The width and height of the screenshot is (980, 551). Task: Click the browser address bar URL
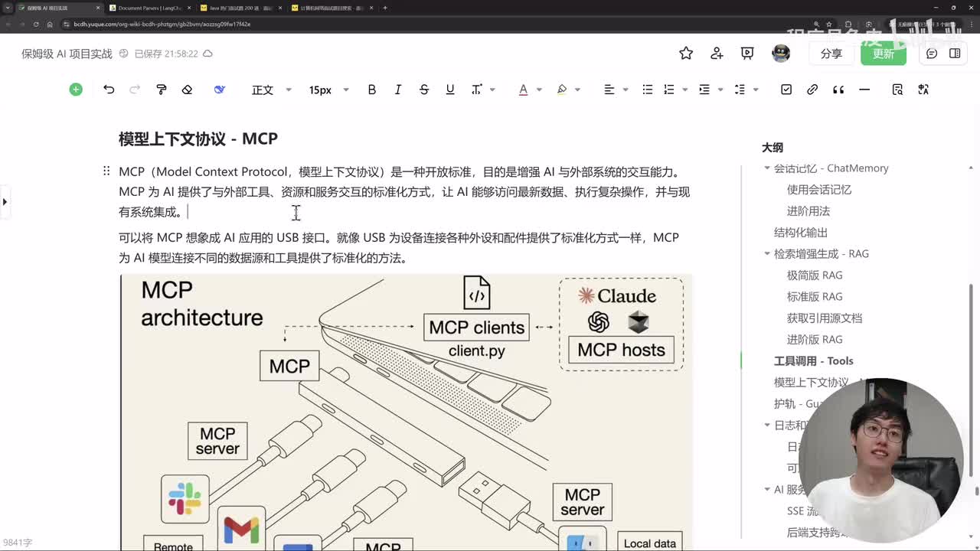162,24
